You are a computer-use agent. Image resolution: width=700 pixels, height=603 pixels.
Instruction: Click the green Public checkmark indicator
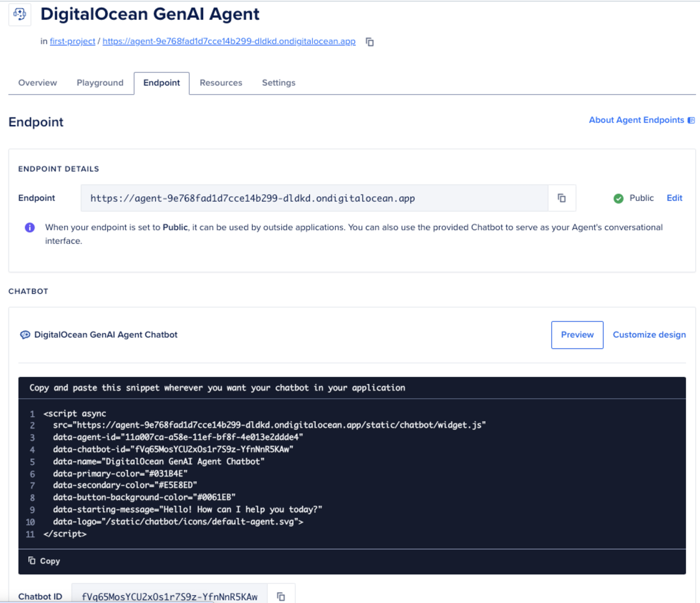618,198
